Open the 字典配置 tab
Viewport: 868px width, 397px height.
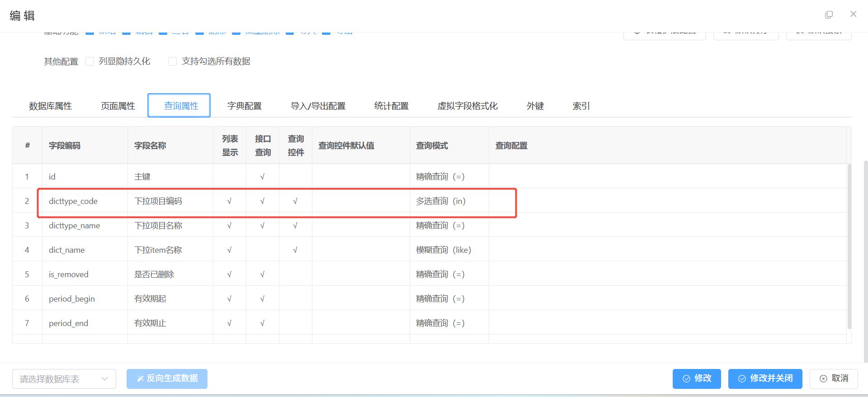244,106
